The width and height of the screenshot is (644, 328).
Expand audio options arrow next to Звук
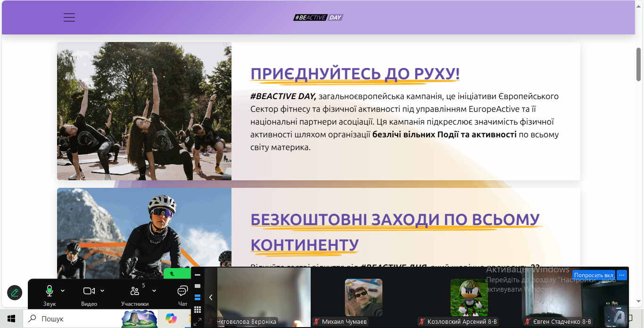pyautogui.click(x=63, y=291)
